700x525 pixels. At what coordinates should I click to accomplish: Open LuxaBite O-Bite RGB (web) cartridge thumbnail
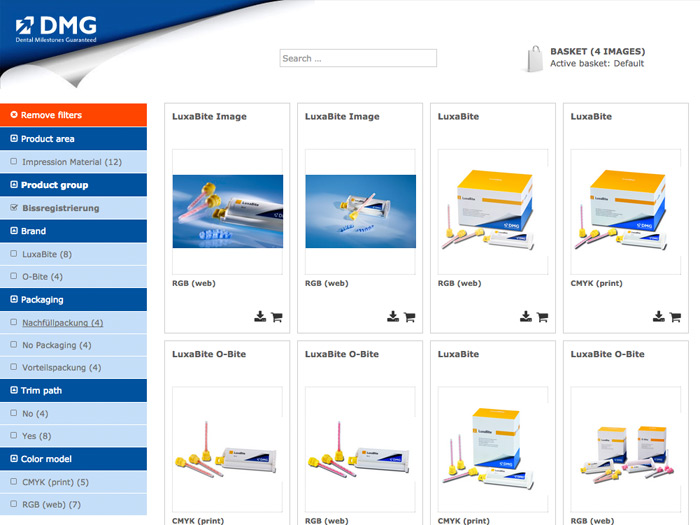(x=361, y=449)
